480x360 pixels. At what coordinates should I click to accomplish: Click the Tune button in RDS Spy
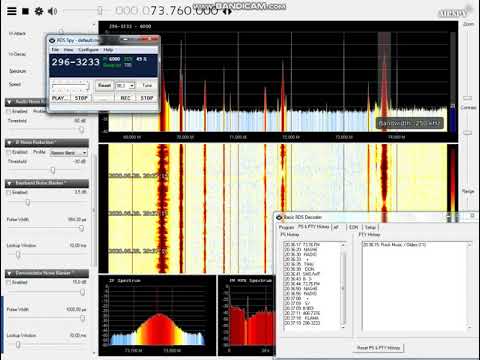[147, 86]
